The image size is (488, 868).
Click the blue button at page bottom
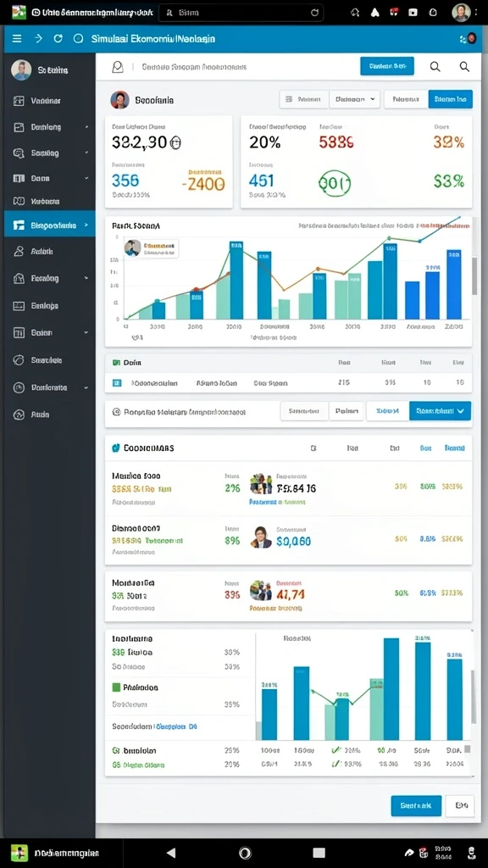[416, 806]
